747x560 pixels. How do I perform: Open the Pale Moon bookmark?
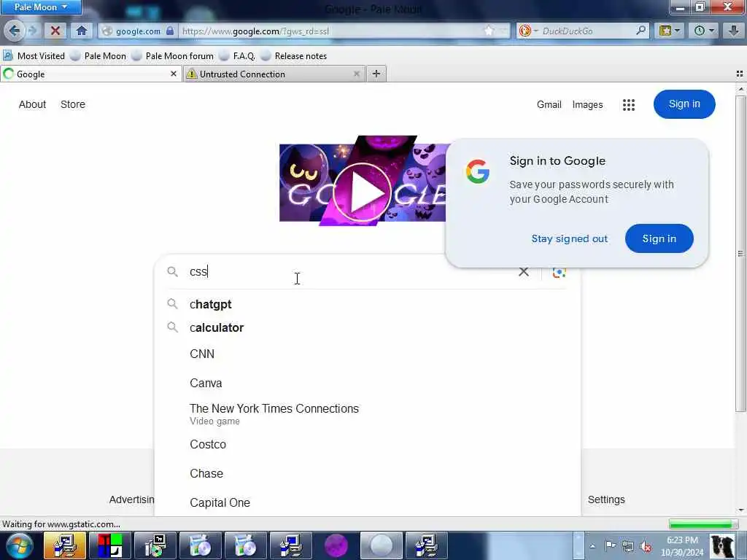[98, 55]
